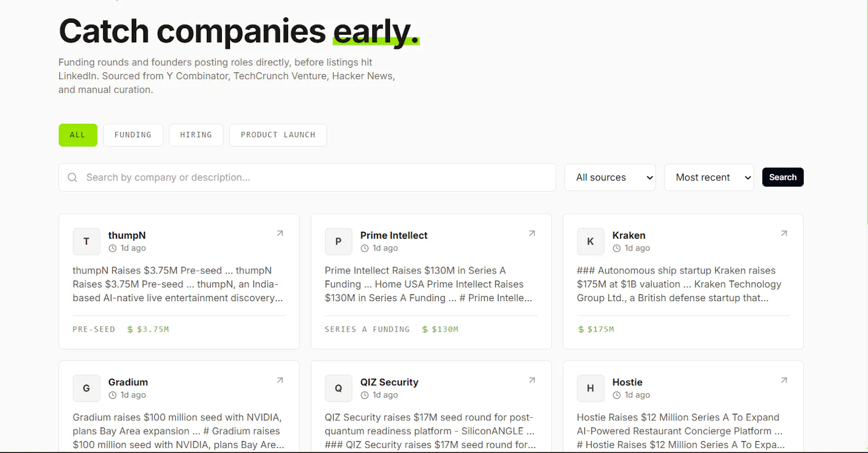
Task: Click the SERIES A FUNDING tag
Action: point(367,329)
